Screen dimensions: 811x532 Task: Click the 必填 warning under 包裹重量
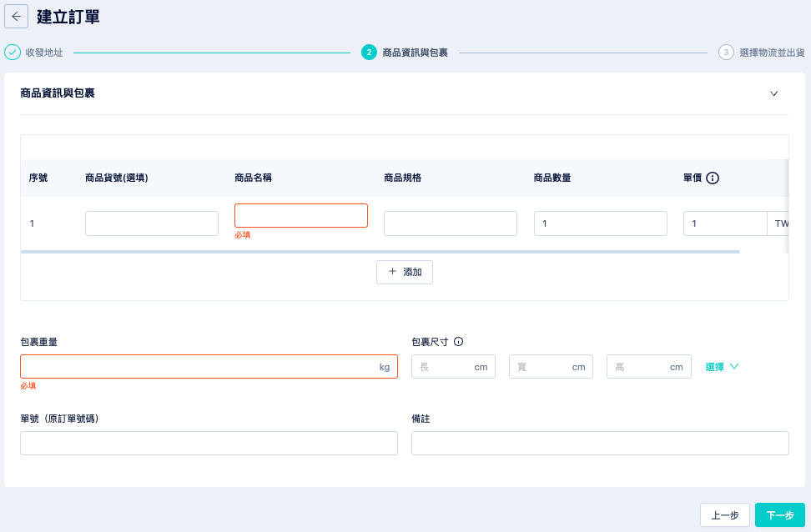[x=28, y=386]
